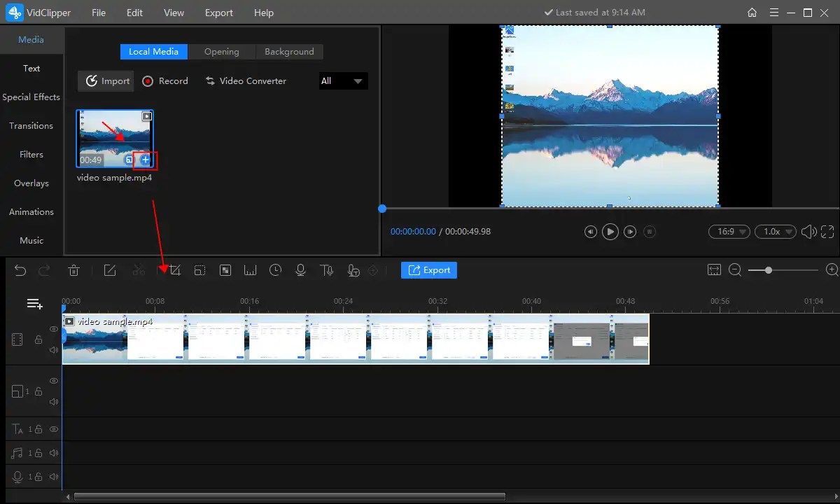Adjust the timeline zoom slider

[768, 269]
